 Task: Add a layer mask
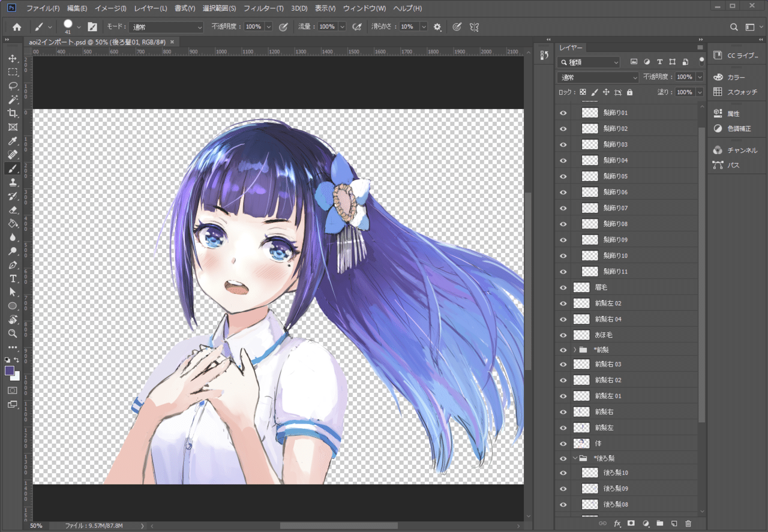631,524
